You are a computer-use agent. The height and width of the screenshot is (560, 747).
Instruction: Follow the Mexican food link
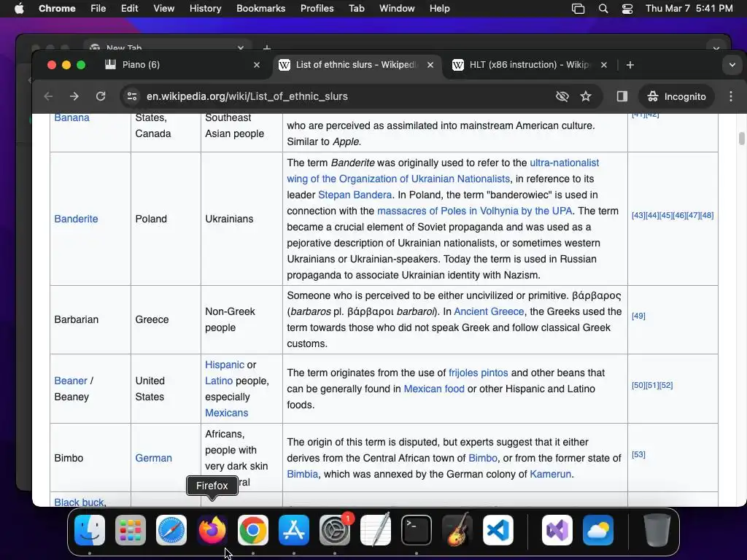tap(434, 389)
